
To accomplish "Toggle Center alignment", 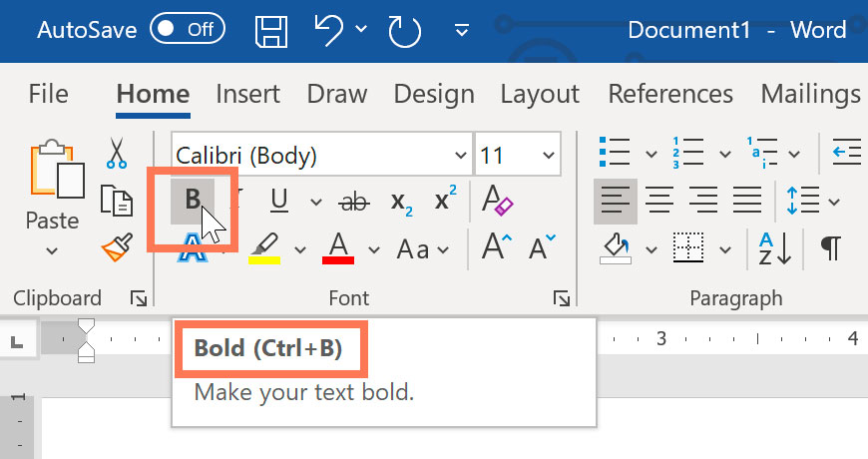I will [659, 200].
